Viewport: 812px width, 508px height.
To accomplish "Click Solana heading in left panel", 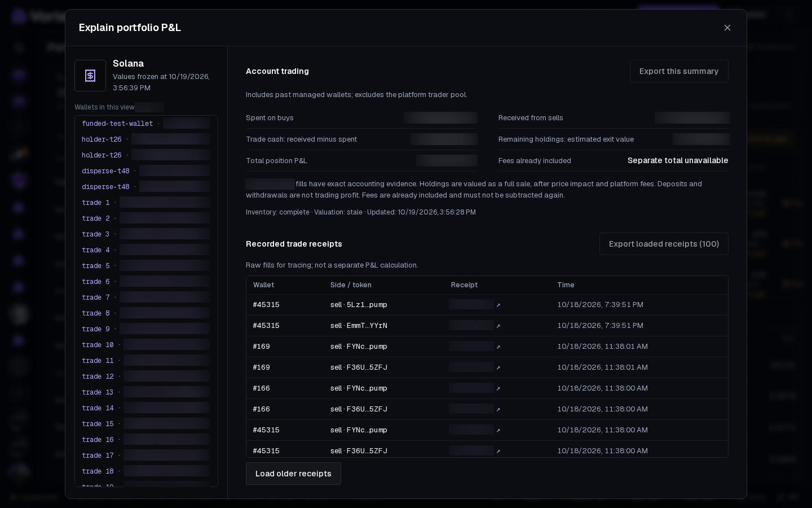I will point(128,64).
